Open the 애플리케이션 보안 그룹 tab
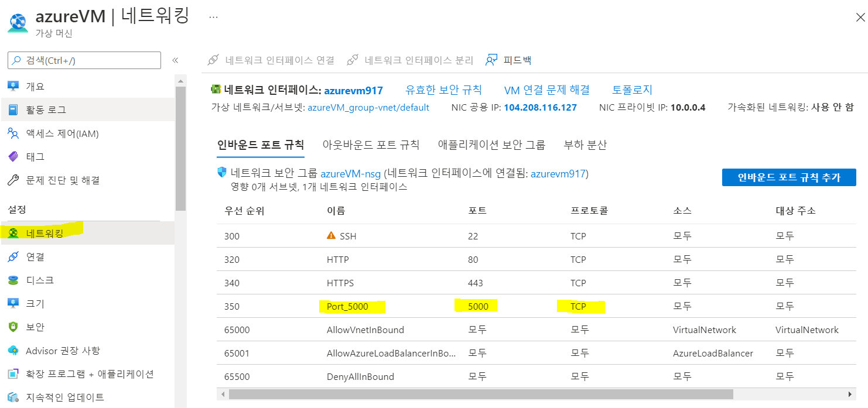This screenshot has height=408, width=868. click(491, 145)
